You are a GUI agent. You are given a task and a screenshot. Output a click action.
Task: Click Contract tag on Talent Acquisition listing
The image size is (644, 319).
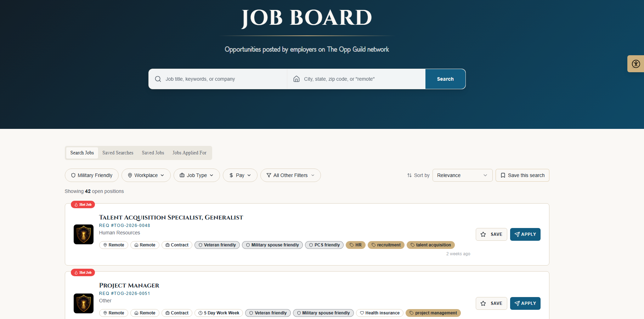pyautogui.click(x=177, y=245)
